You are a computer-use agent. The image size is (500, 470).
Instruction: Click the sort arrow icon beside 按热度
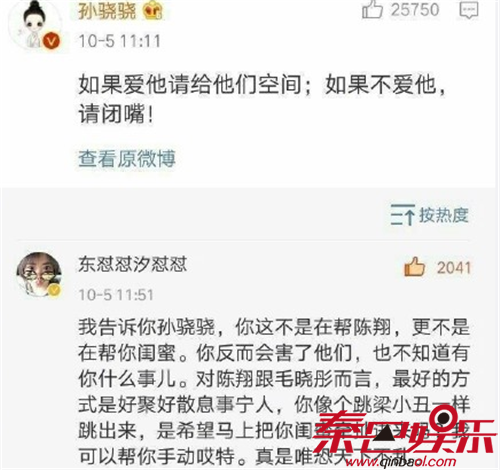click(x=403, y=215)
